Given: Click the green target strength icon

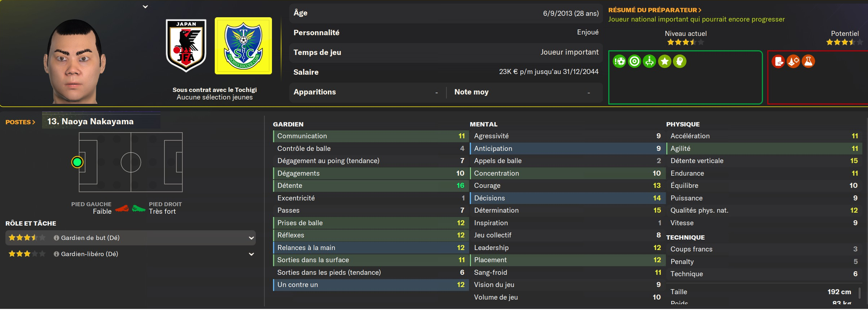Looking at the screenshot, I should coord(635,61).
